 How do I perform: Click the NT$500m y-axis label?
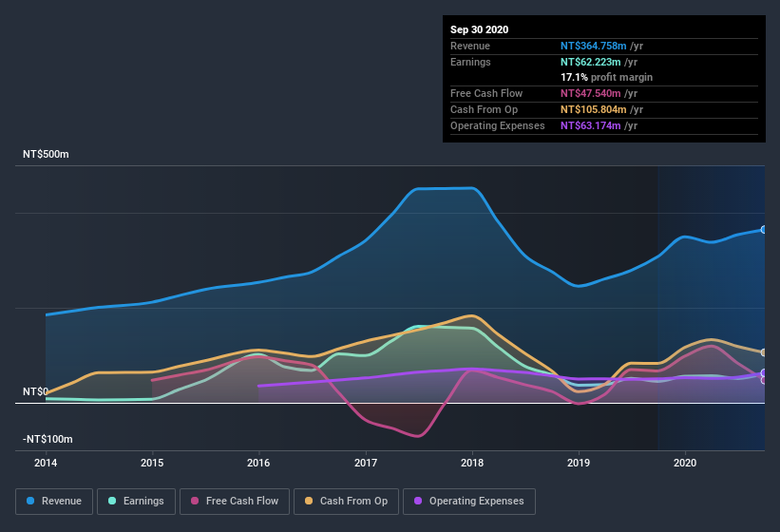(47, 154)
